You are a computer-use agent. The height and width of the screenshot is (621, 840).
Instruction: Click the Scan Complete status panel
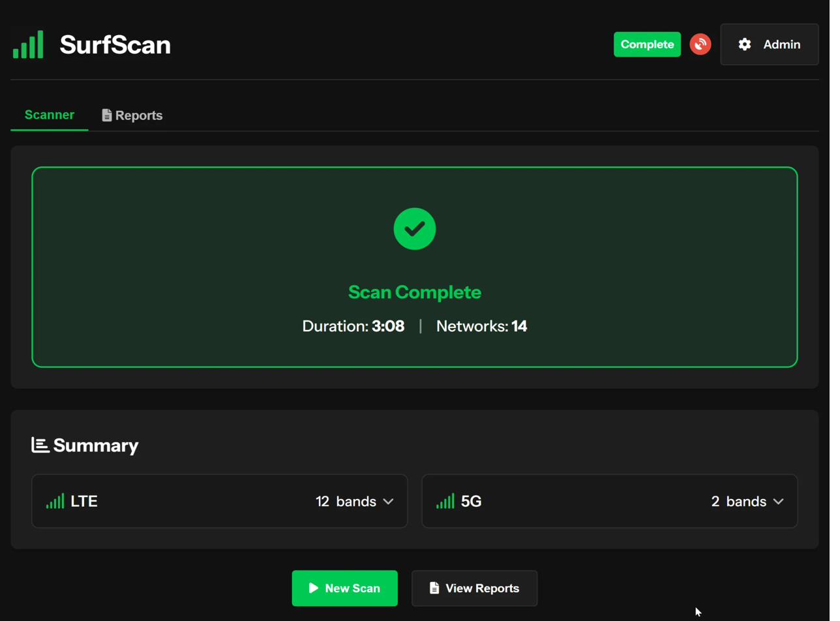[x=415, y=267]
